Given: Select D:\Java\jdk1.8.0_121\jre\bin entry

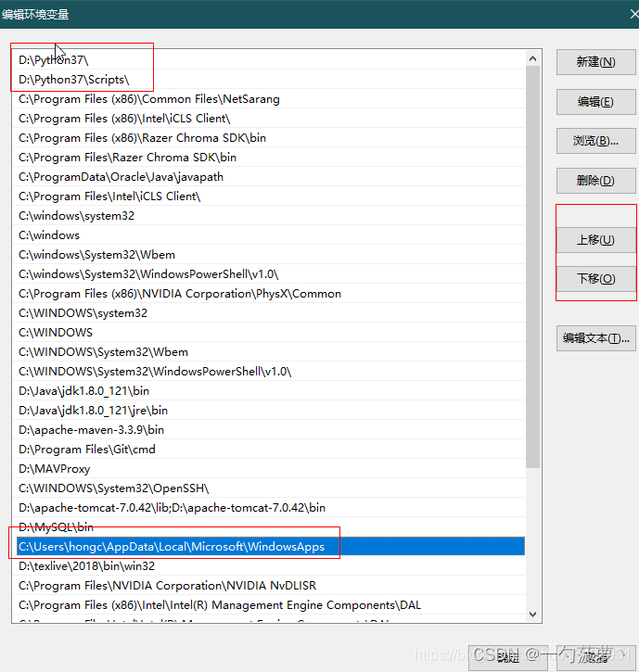Looking at the screenshot, I should click(268, 410).
